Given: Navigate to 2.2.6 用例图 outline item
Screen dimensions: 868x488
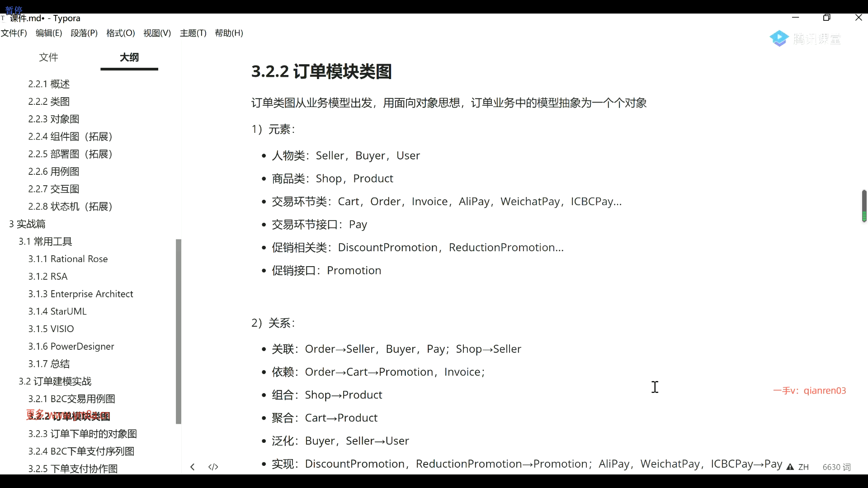Looking at the screenshot, I should (54, 172).
